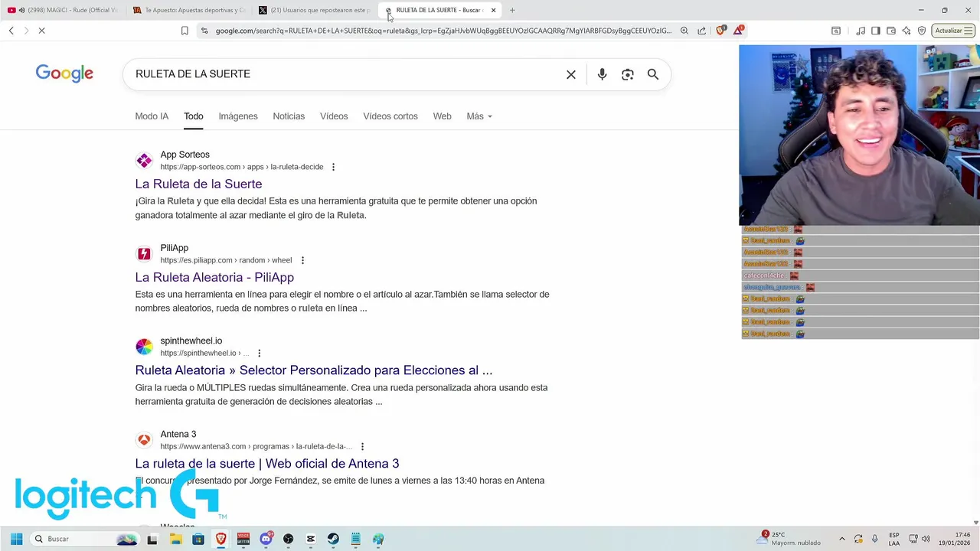Bookmark this page from the address bar
The width and height of the screenshot is (980, 551).
[185, 31]
